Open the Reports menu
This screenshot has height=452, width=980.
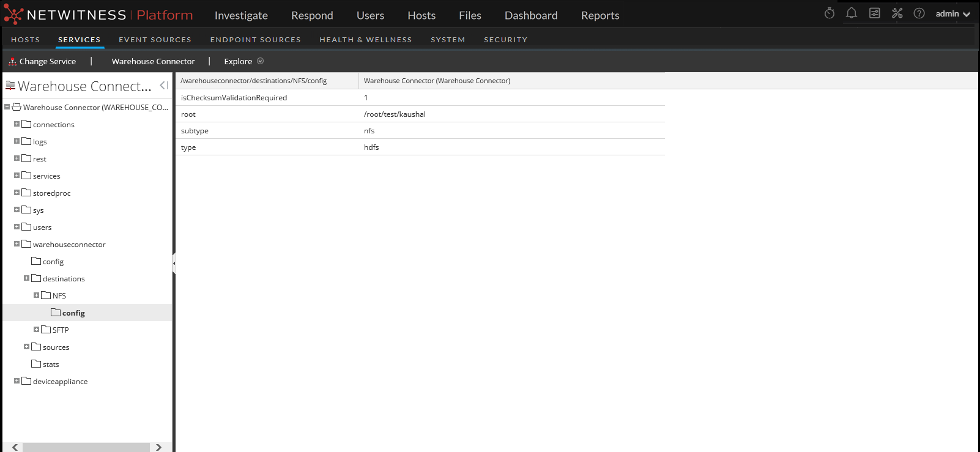click(x=600, y=15)
